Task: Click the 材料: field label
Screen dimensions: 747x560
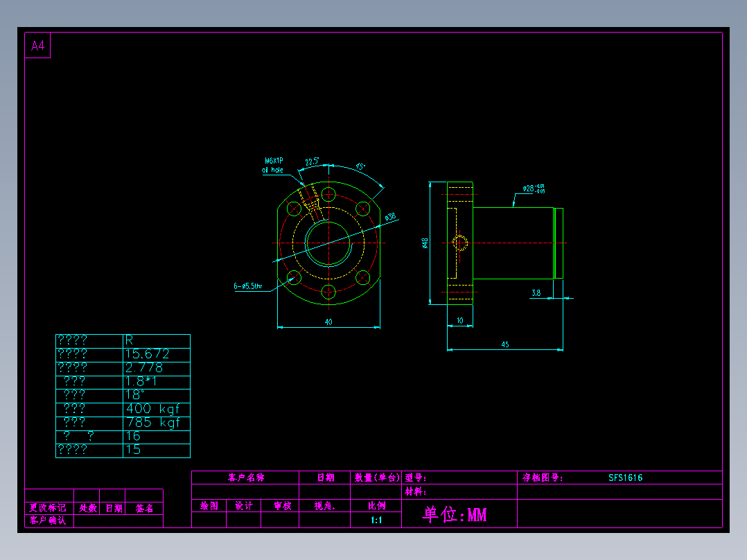Action: [416, 492]
